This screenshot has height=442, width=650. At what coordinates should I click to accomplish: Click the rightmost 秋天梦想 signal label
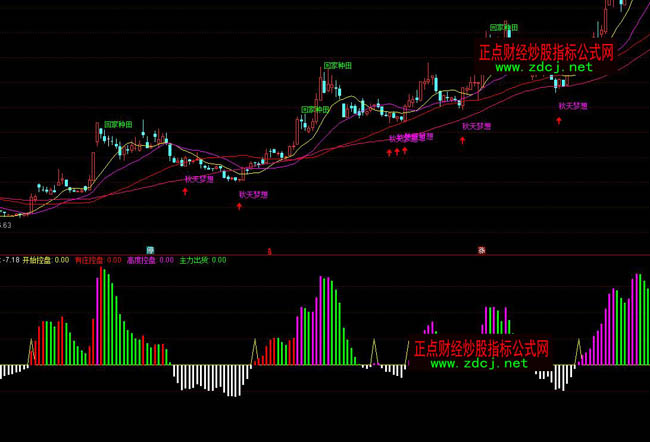pos(573,105)
